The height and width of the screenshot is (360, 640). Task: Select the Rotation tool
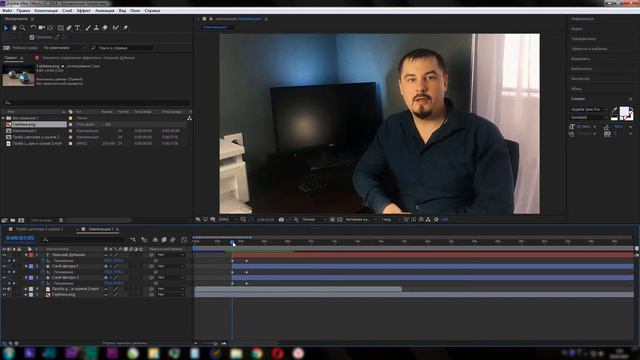click(33, 28)
